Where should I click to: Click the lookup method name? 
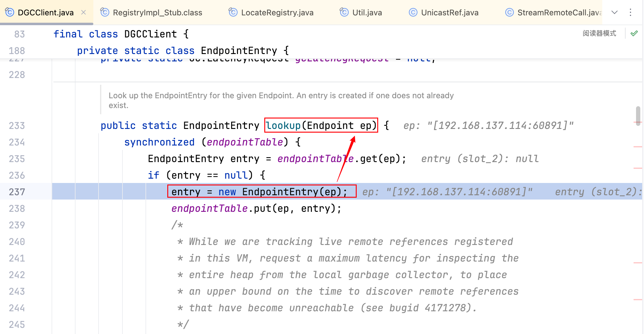tap(283, 125)
